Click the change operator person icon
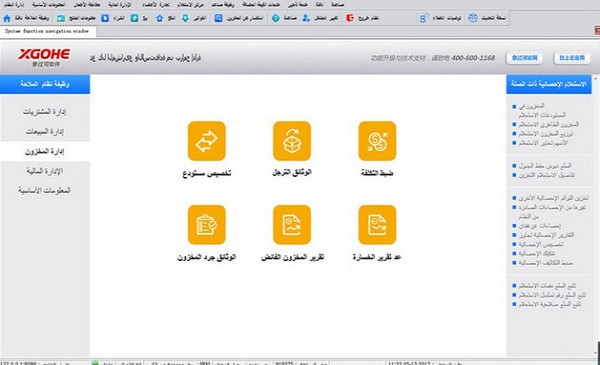This screenshot has height=365, width=600. coord(306,18)
